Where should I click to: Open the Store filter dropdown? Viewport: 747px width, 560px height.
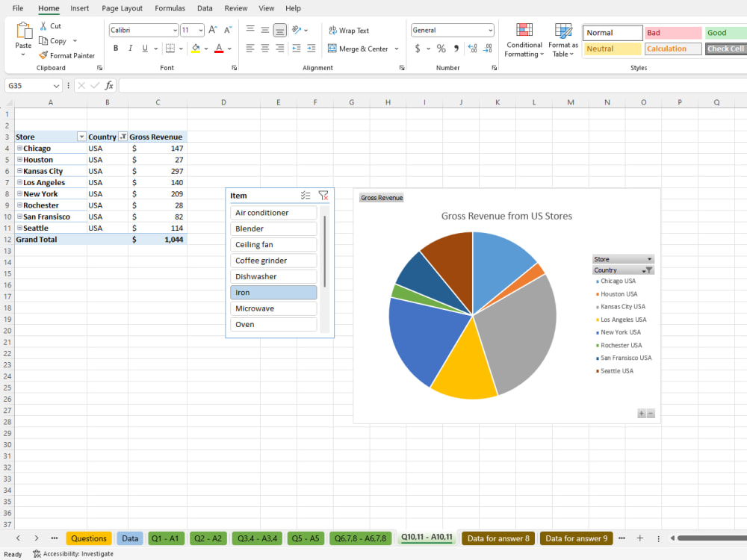81,137
